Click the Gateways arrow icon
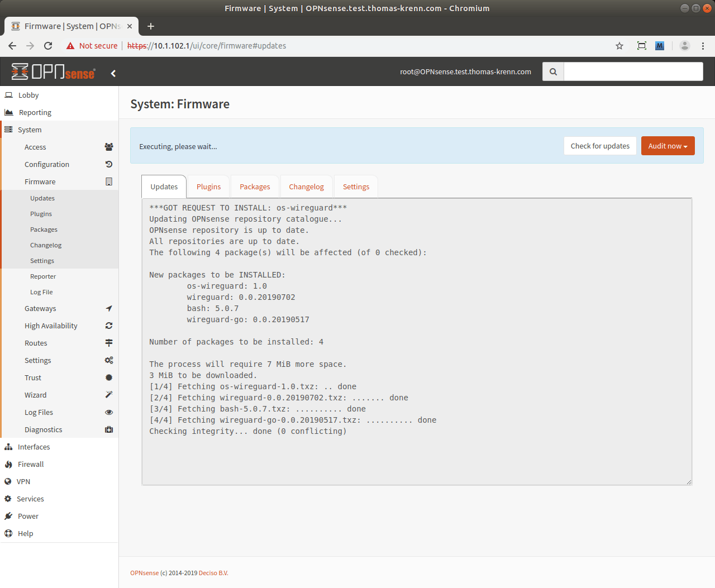The image size is (715, 588). coord(109,308)
